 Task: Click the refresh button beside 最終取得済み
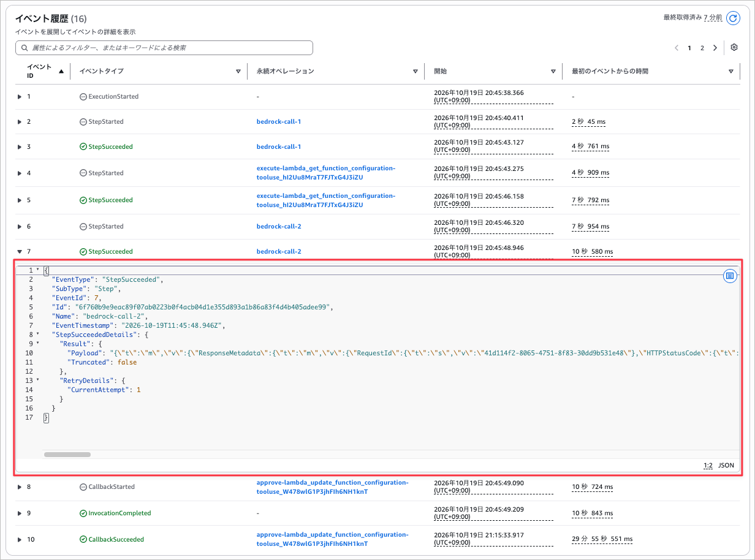coord(733,18)
